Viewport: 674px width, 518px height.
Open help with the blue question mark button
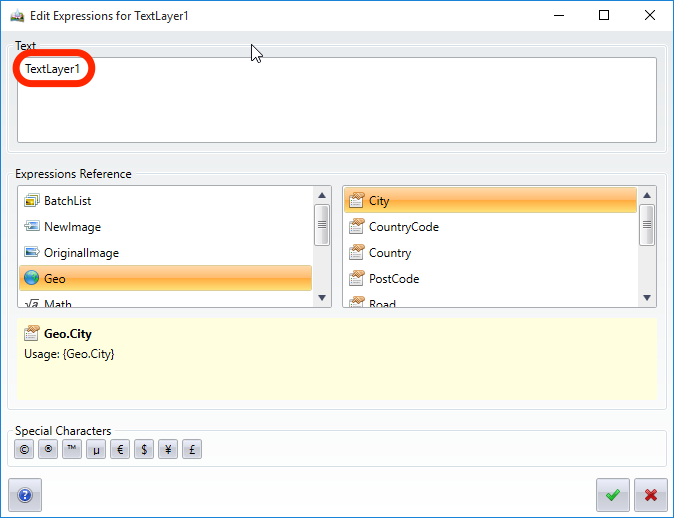[x=25, y=494]
